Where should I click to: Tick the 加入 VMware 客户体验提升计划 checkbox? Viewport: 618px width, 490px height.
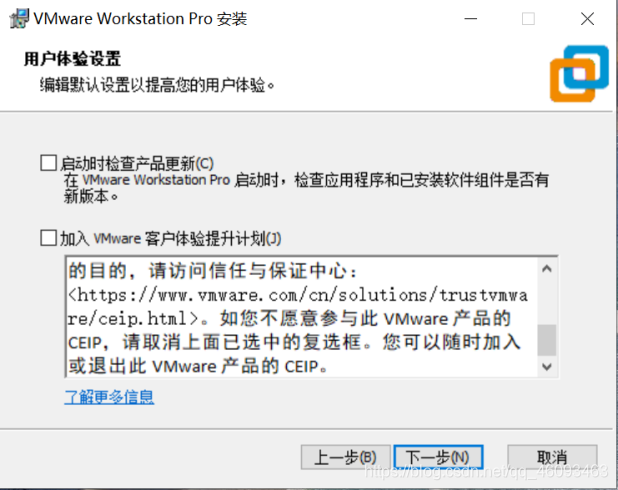48,238
